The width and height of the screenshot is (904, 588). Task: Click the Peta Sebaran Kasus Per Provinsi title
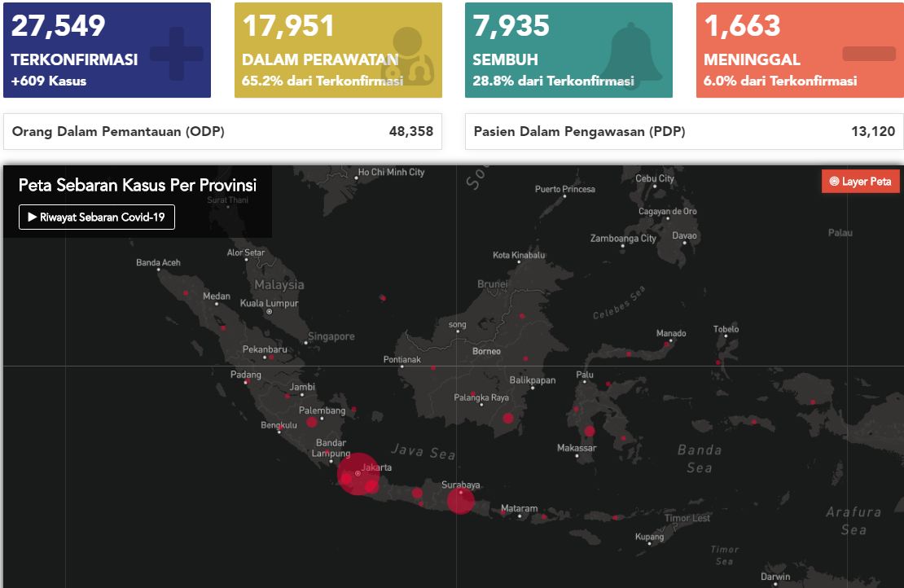pos(137,185)
